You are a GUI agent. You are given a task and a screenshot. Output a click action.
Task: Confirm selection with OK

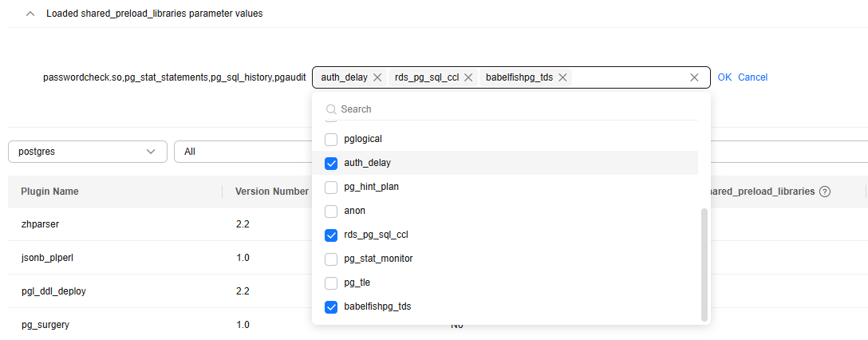coord(724,77)
